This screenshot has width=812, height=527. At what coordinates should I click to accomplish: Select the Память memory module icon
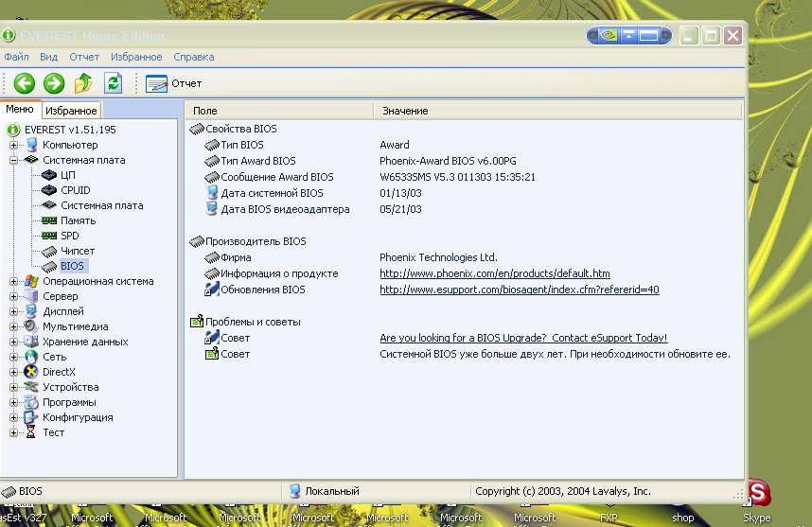click(49, 220)
